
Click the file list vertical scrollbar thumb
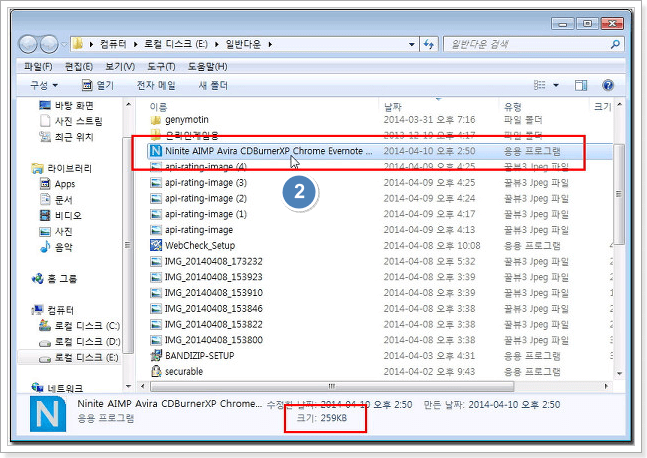619,194
